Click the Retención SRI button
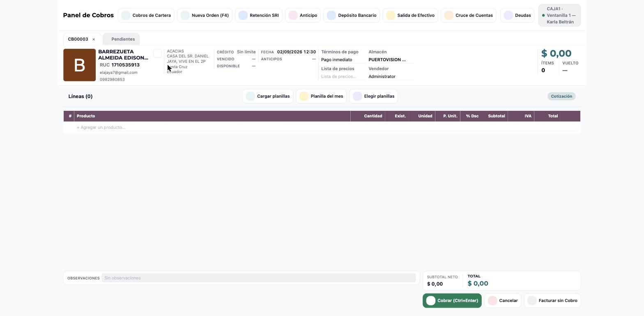644x316 pixels. tap(258, 16)
